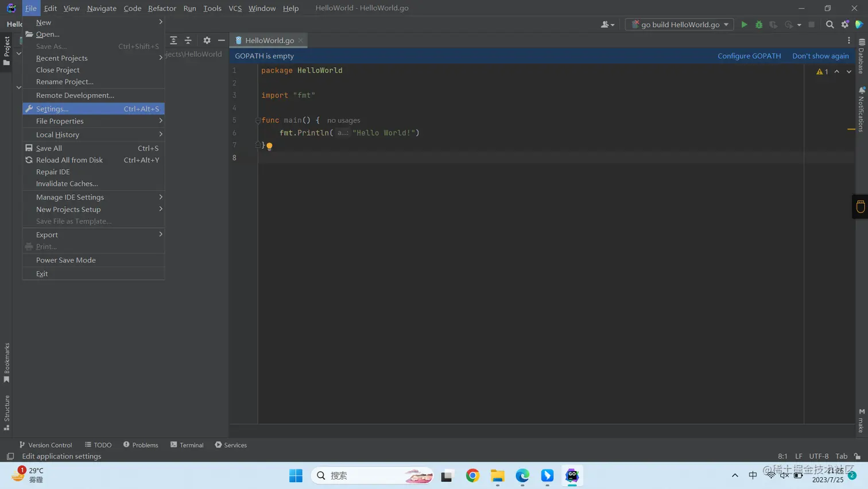
Task: Toggle the Project tool window stripe button
Action: 7,51
